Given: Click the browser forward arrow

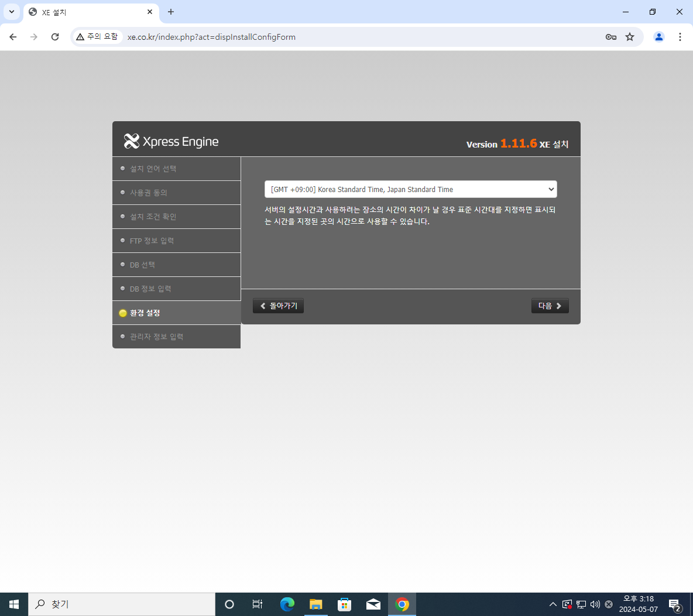Looking at the screenshot, I should 33,37.
